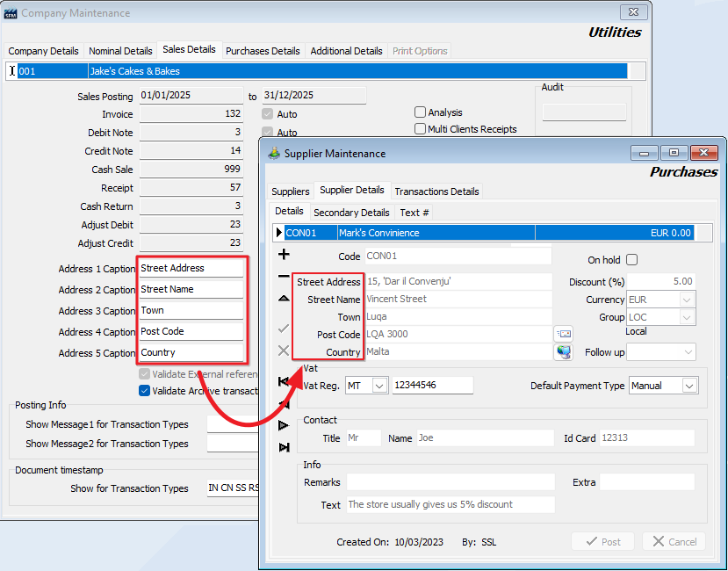Enable the Analysis checkbox
Image resolution: width=728 pixels, height=571 pixels.
tap(421, 112)
